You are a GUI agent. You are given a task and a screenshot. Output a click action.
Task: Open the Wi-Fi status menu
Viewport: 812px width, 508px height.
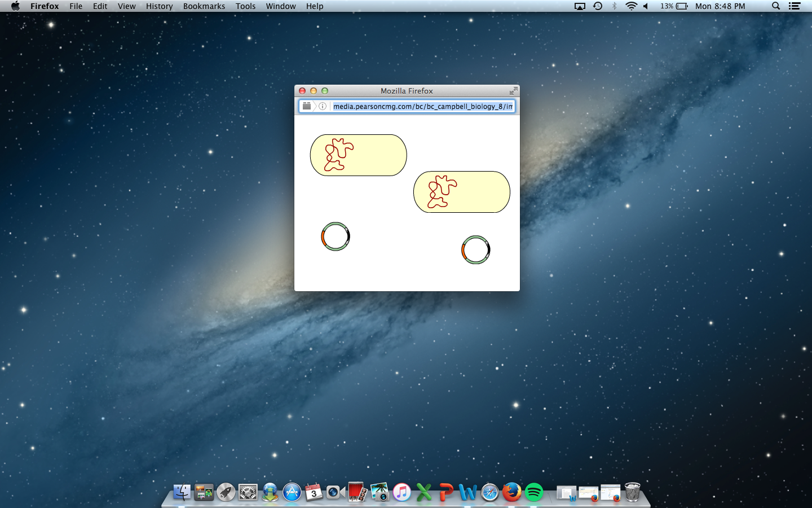pyautogui.click(x=632, y=6)
